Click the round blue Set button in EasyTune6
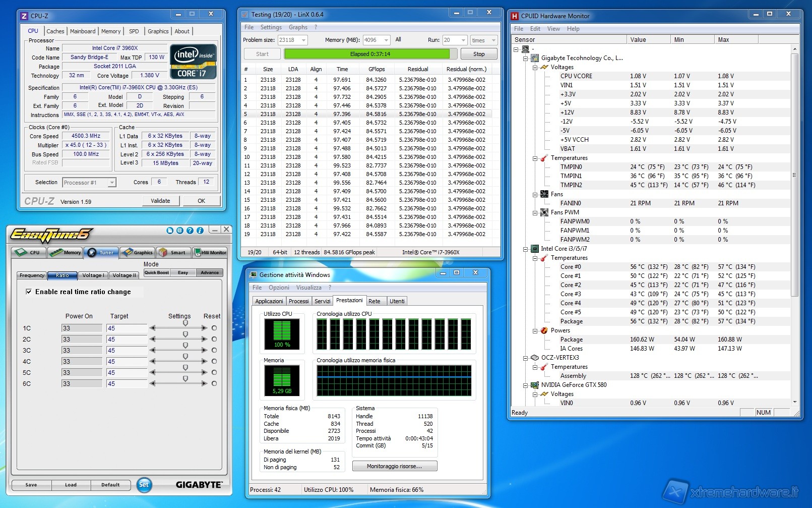812x508 pixels. [144, 485]
